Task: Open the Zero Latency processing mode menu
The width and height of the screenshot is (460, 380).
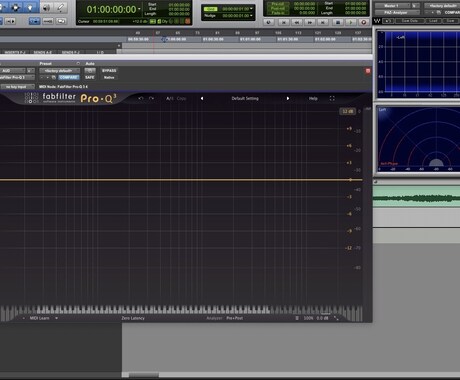Action: coord(133,318)
